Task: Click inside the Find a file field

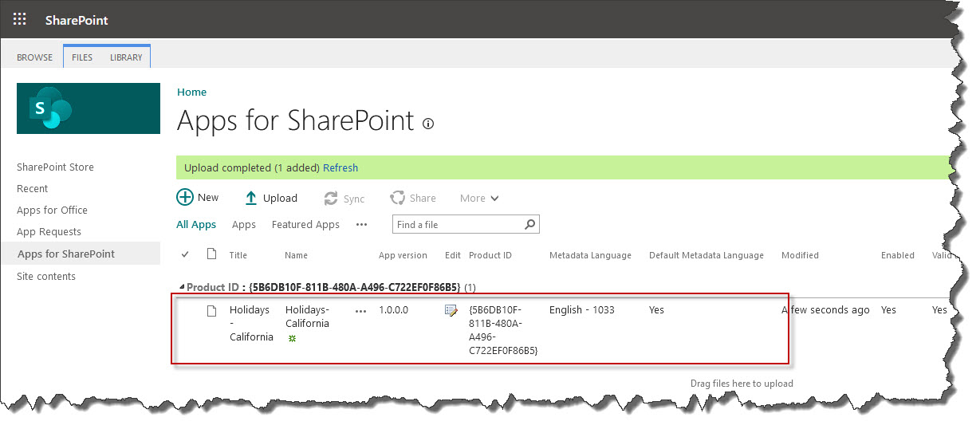Action: tap(458, 225)
